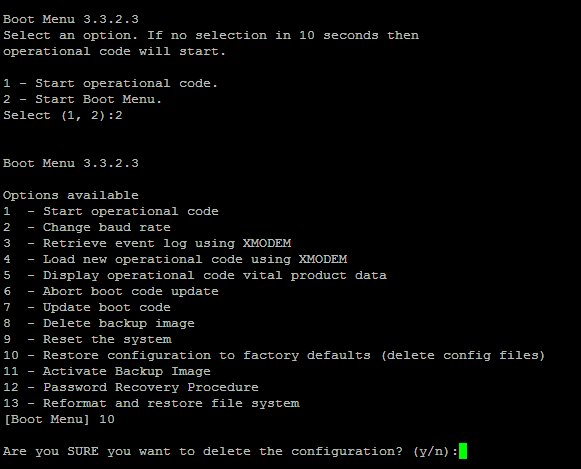Click the 'Activate Backup Image' line
The image size is (581, 469).
pyautogui.click(x=107, y=371)
